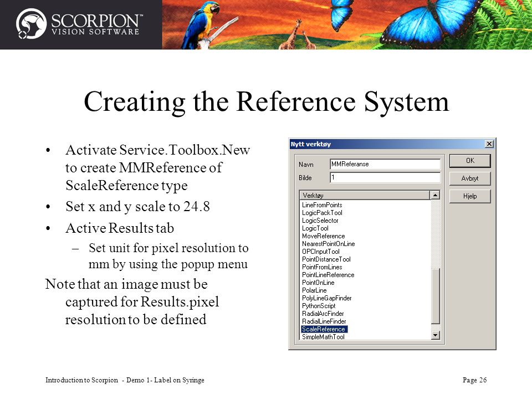
Task: Select LogicTool in the tool list
Action: pos(315,228)
